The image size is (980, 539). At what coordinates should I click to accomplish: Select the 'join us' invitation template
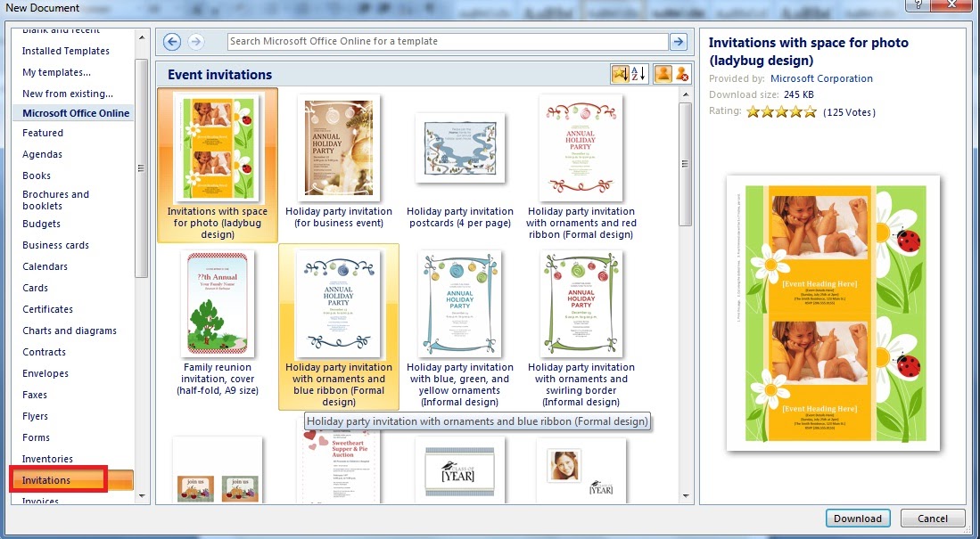pyautogui.click(x=217, y=469)
